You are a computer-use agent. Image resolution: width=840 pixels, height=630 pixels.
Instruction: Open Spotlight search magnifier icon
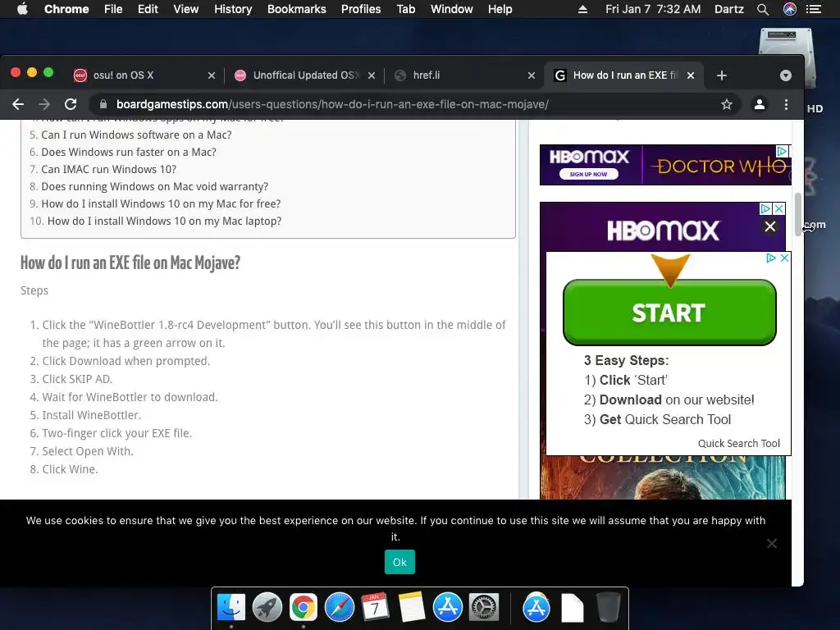[x=763, y=9]
